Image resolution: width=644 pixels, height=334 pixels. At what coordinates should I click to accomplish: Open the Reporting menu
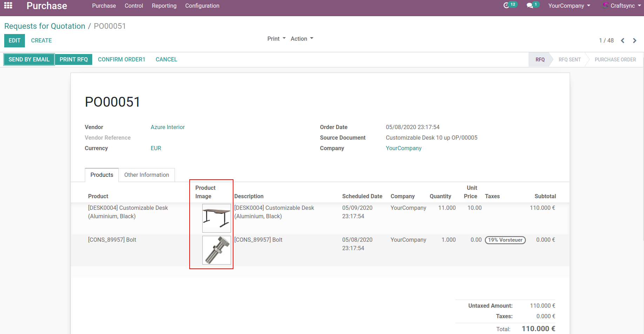(x=164, y=6)
